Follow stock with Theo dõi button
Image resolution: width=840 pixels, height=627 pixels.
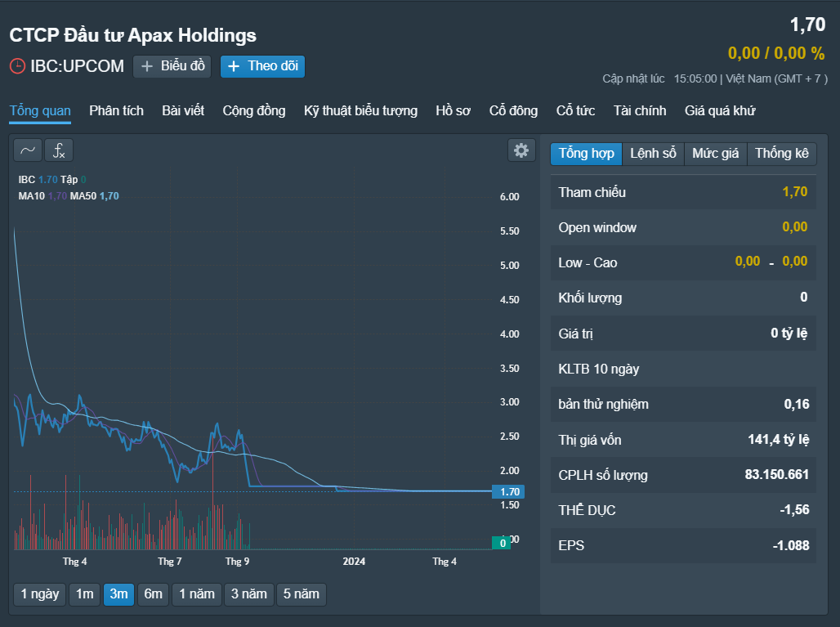coord(262,66)
